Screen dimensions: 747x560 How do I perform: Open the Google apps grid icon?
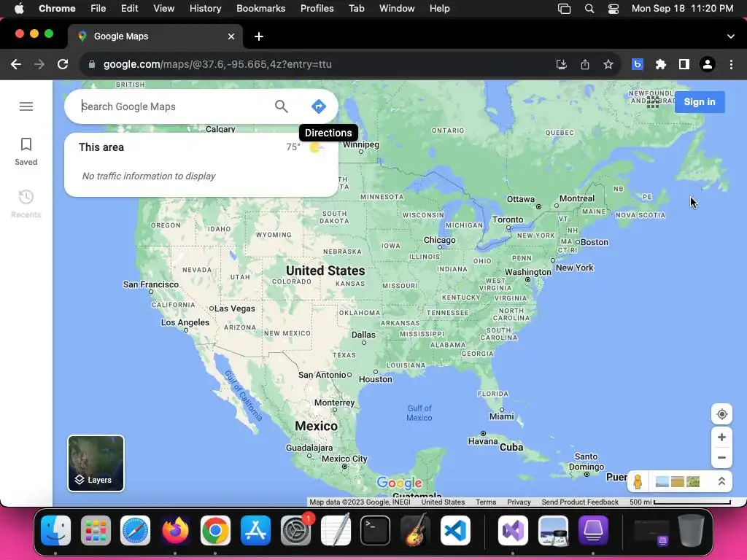coord(653,102)
